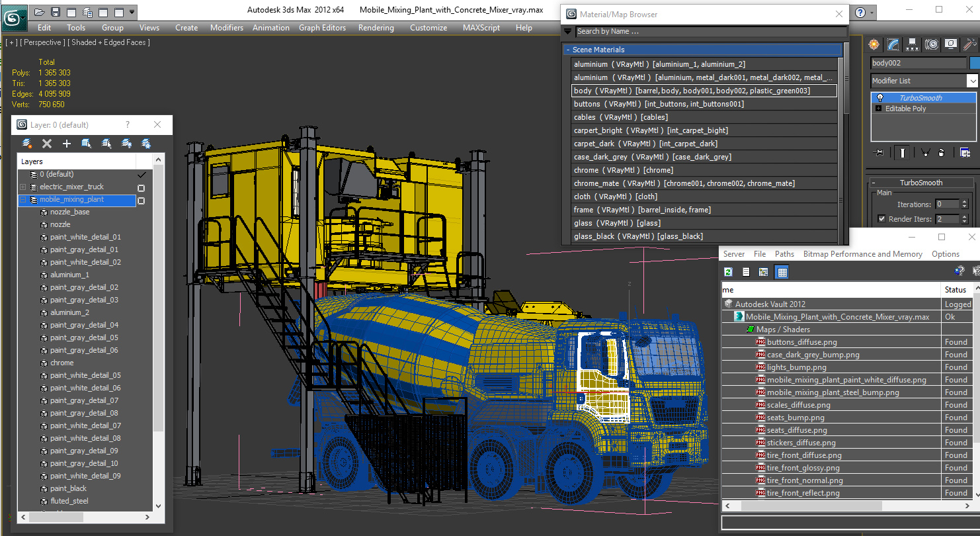Viewport: 980px width, 536px height.
Task: Click Tree View icon in Asset Tracking
Action: tap(764, 272)
